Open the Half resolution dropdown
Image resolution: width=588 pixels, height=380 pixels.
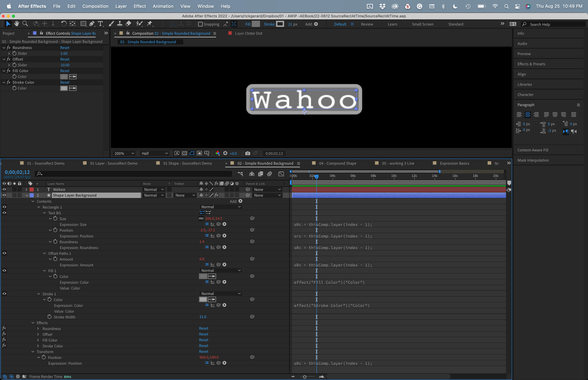click(x=154, y=153)
